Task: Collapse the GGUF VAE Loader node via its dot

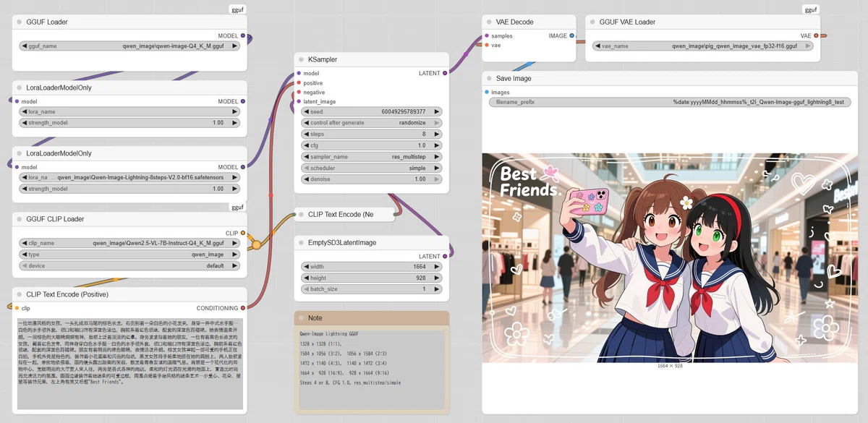Action: 592,22
